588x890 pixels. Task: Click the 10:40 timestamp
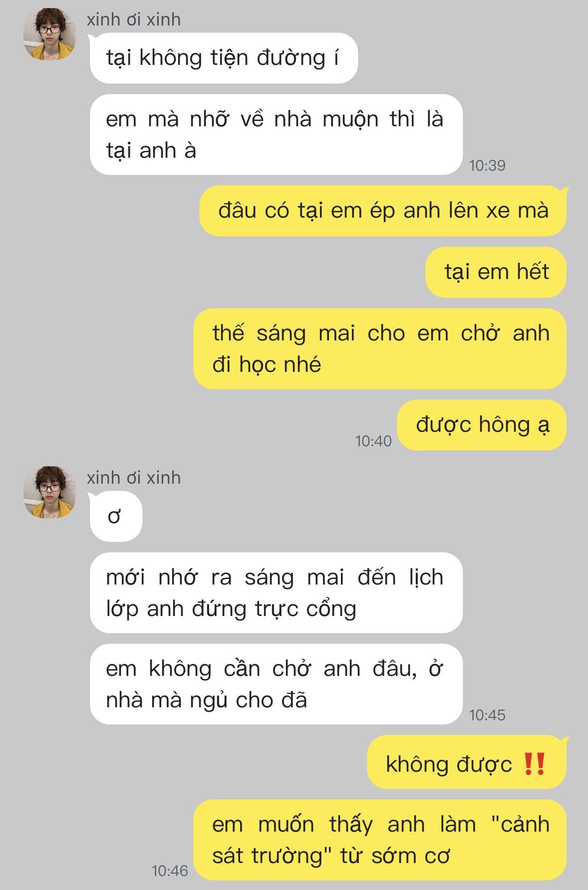[373, 441]
